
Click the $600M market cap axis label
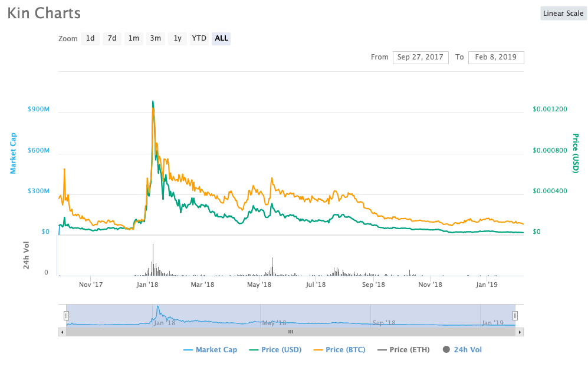click(x=38, y=151)
